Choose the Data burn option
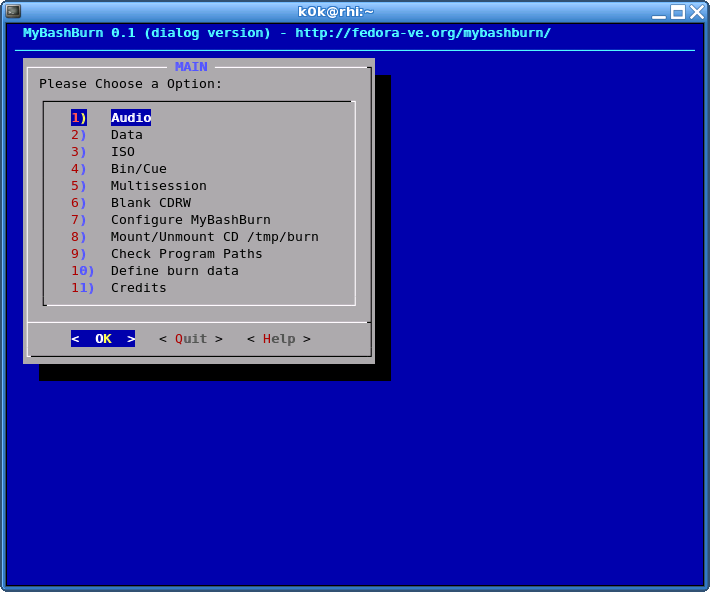 [x=127, y=135]
